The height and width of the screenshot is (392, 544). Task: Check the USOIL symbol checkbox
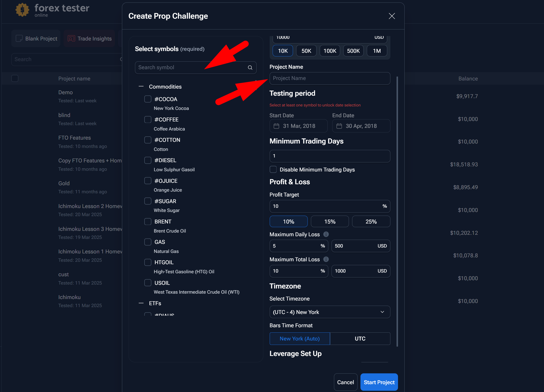[x=148, y=283]
